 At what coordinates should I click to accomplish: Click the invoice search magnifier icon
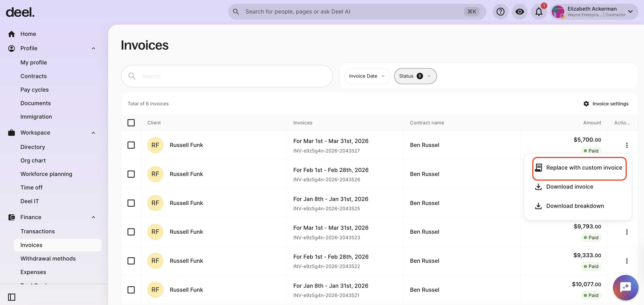coord(132,76)
